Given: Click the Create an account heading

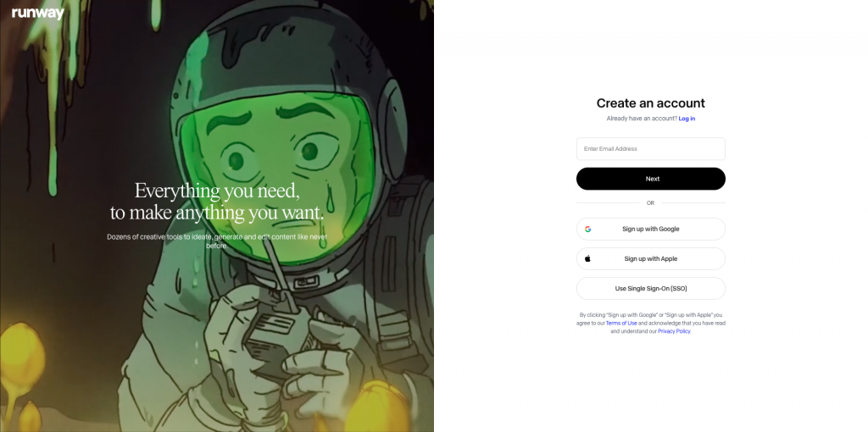Looking at the screenshot, I should (650, 102).
